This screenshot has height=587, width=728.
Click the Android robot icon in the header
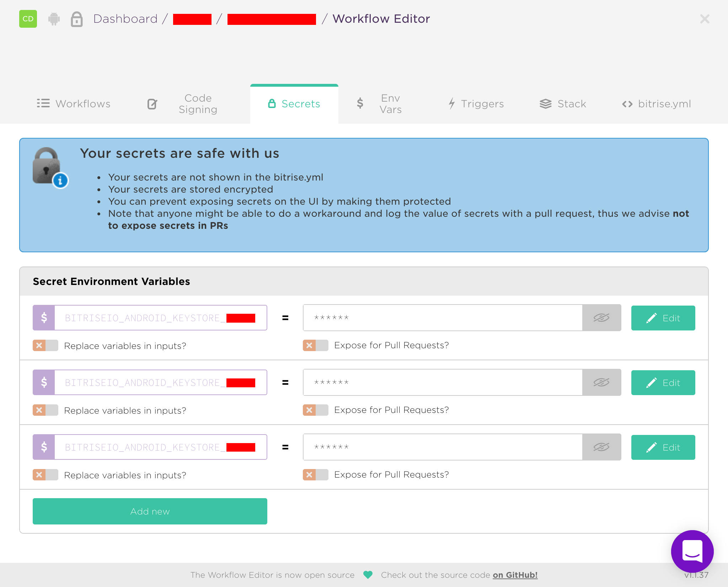point(53,19)
